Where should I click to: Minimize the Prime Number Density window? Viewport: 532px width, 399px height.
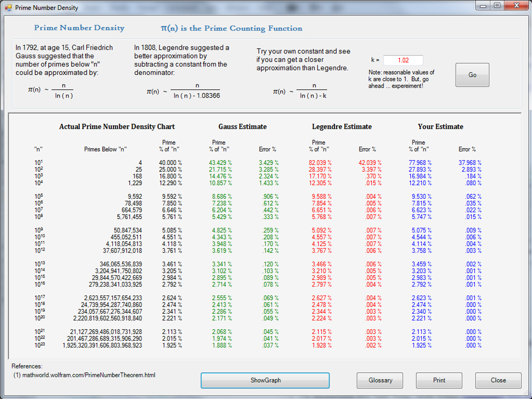pyautogui.click(x=483, y=6)
